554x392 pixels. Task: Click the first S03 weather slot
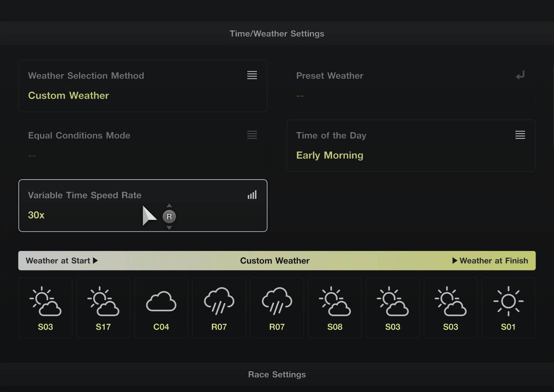pos(45,308)
